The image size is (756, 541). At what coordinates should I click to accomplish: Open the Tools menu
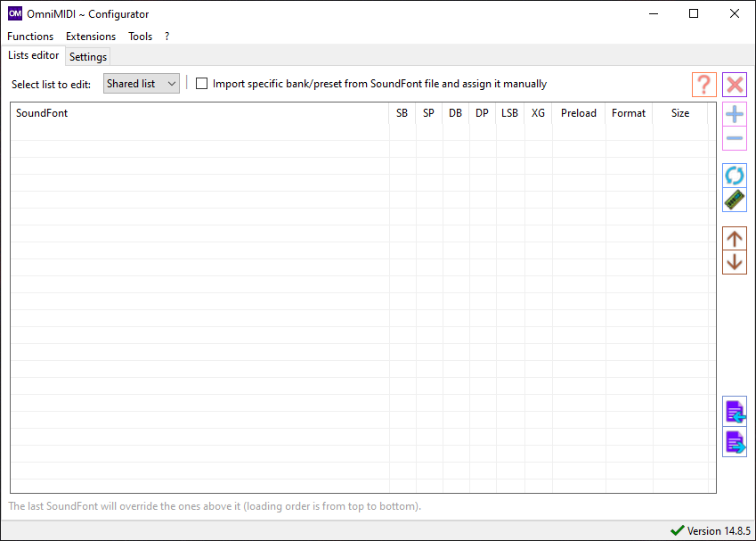pos(141,37)
